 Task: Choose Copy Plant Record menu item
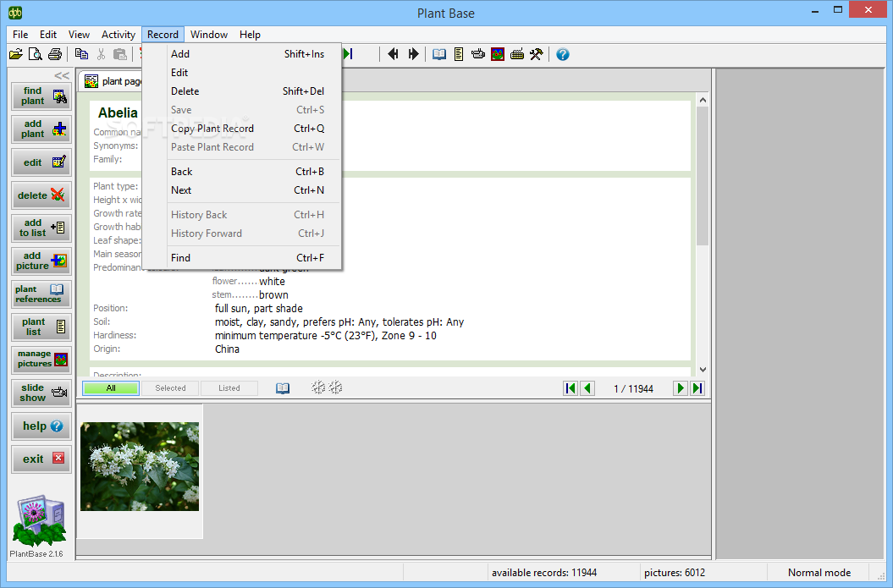tap(242, 129)
